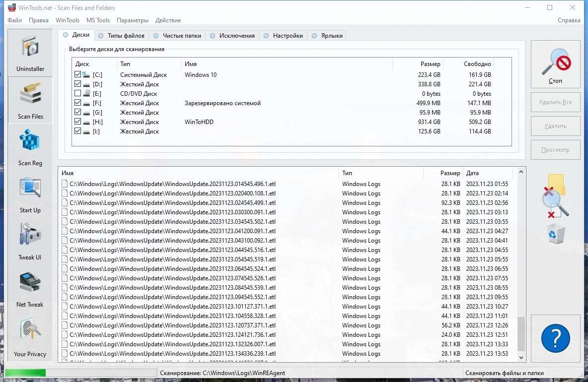Switch to the Типы файлов tab
588x382 pixels.
[x=122, y=36]
